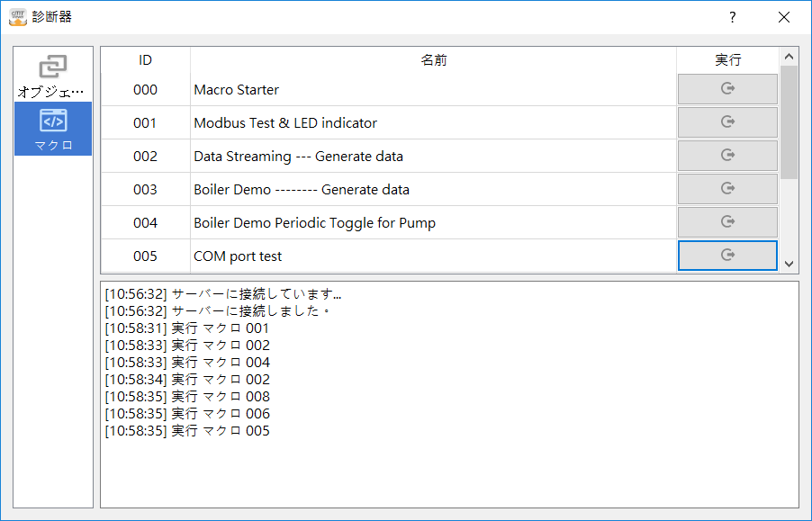Click the help question mark button
Image resolution: width=812 pixels, height=521 pixels.
tap(733, 17)
